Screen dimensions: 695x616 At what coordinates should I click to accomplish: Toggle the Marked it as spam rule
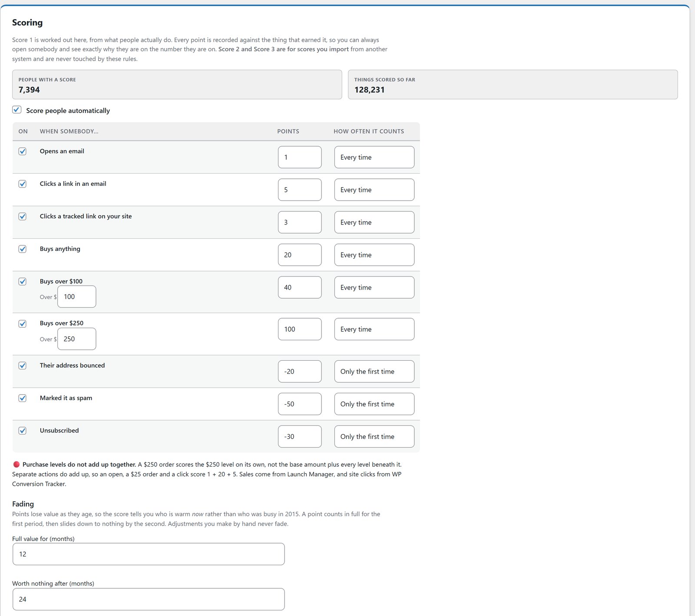(23, 398)
